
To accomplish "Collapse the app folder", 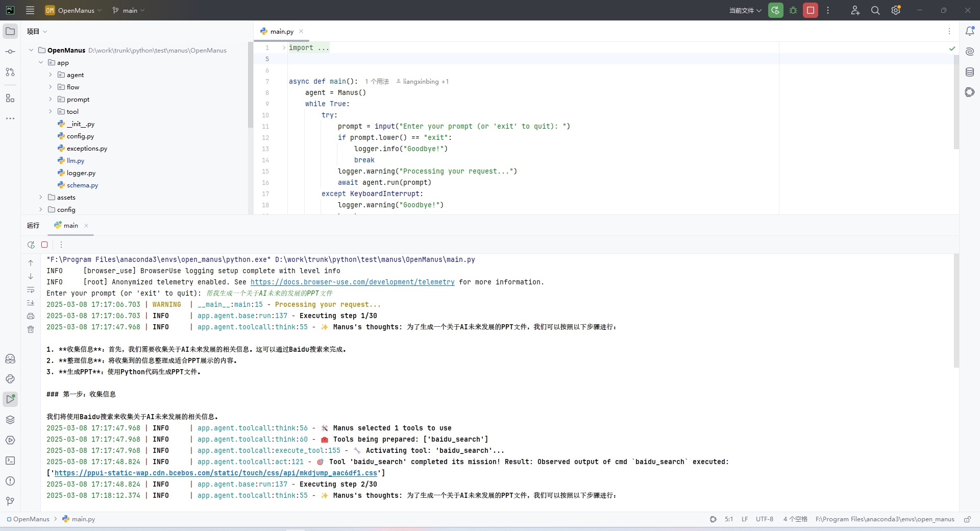I will pyautogui.click(x=41, y=62).
